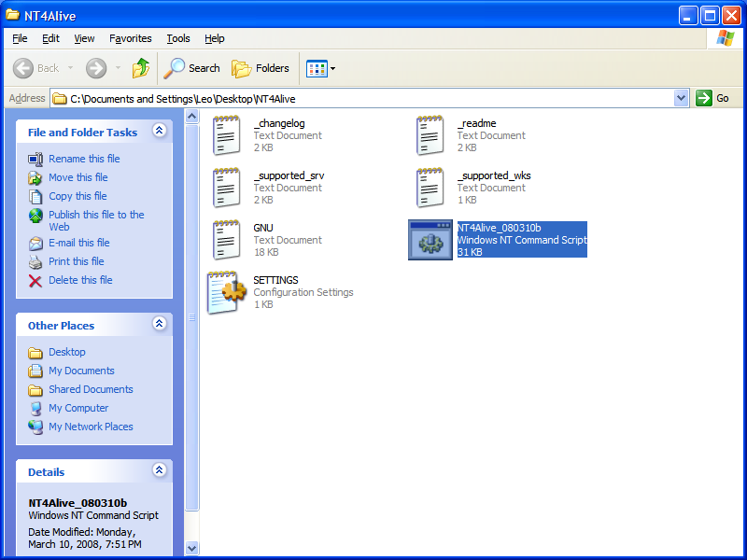Open the Forward history dropdown arrow
Screen dimensions: 747x560
click(x=118, y=68)
